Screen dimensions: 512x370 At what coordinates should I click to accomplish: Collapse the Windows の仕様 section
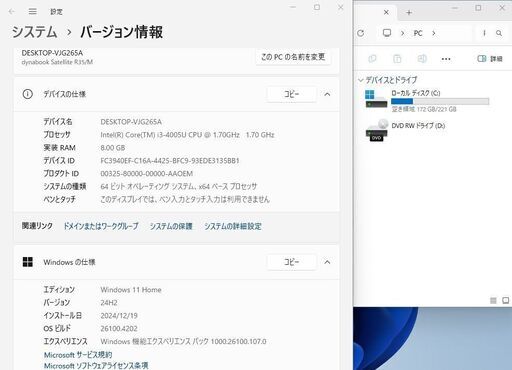[327, 262]
